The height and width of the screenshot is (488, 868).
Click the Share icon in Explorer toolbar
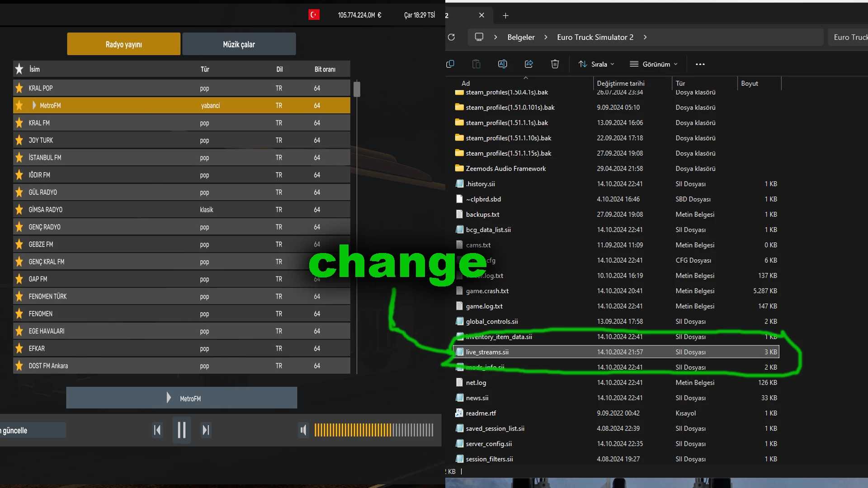click(528, 64)
